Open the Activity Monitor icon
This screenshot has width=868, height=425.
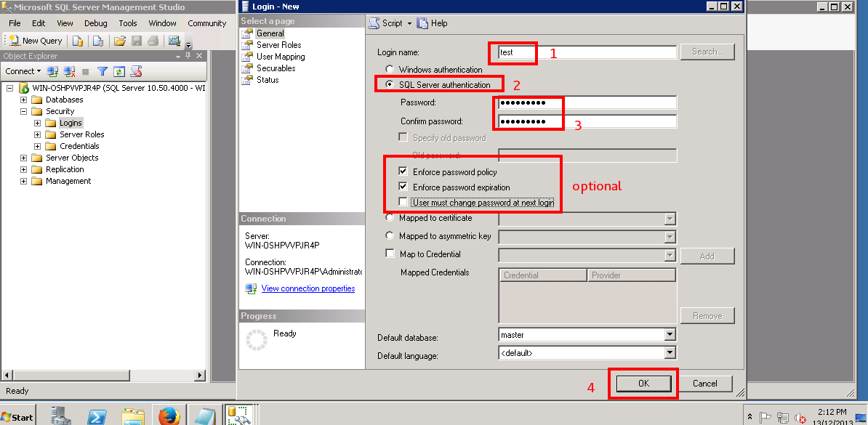click(x=174, y=41)
